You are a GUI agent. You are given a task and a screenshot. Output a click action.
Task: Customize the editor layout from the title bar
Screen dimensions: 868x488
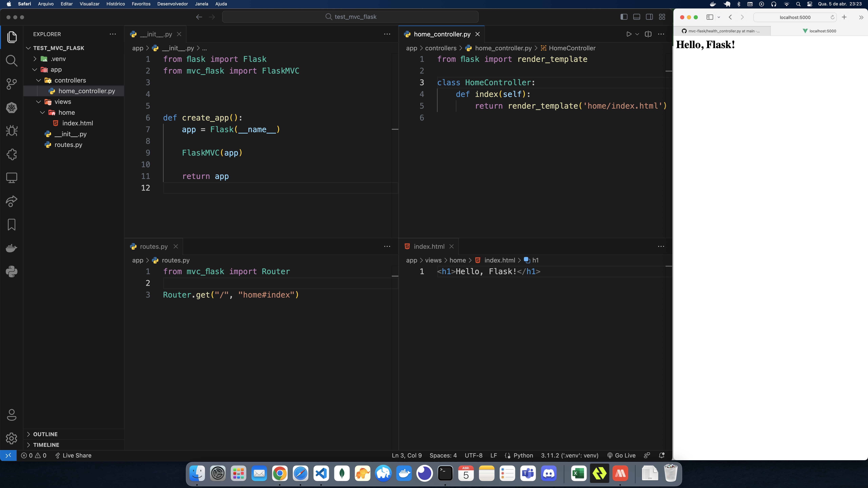[x=662, y=17]
